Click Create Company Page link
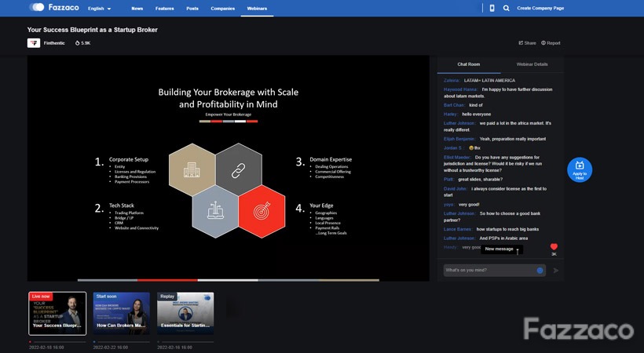Viewport: 644px width, 353px height. pos(540,8)
